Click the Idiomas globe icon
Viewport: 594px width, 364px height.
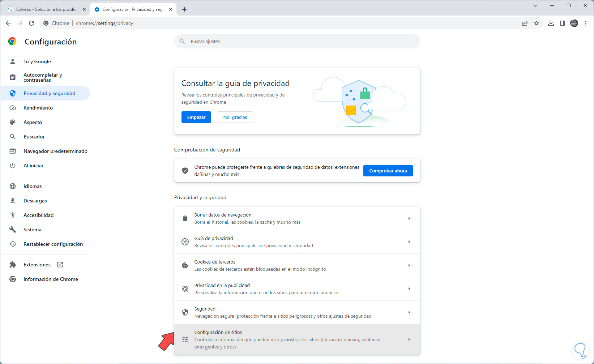coord(13,186)
